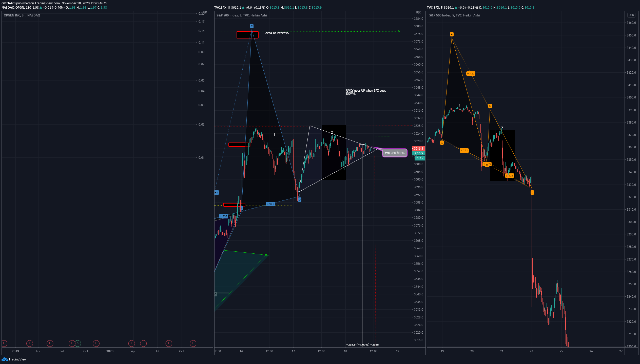Click the 01:15 bar countdown label
This screenshot has width=640, height=364.
click(419, 158)
